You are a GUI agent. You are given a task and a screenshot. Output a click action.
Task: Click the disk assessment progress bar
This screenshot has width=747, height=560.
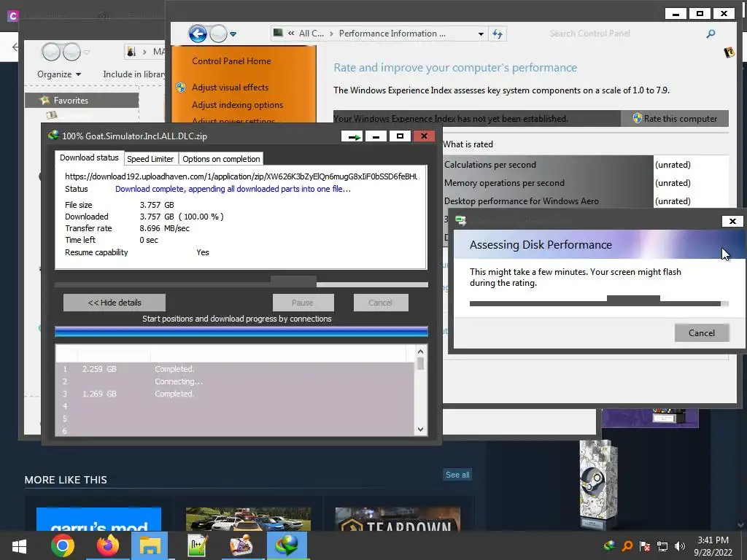pyautogui.click(x=599, y=303)
